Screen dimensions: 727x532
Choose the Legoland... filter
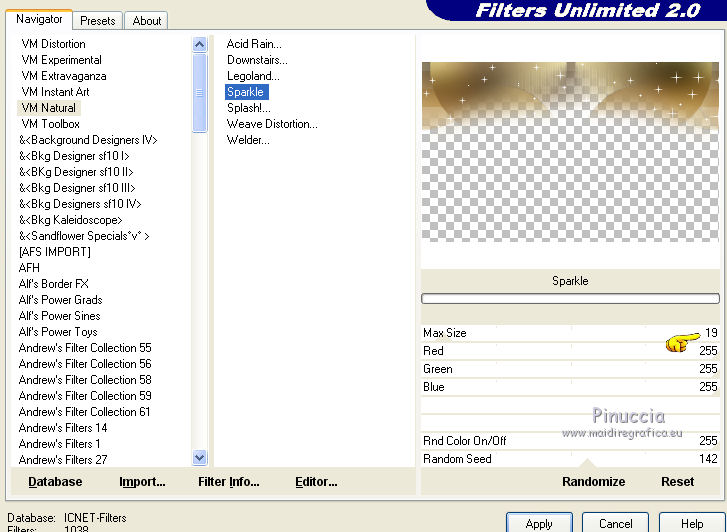(x=253, y=76)
